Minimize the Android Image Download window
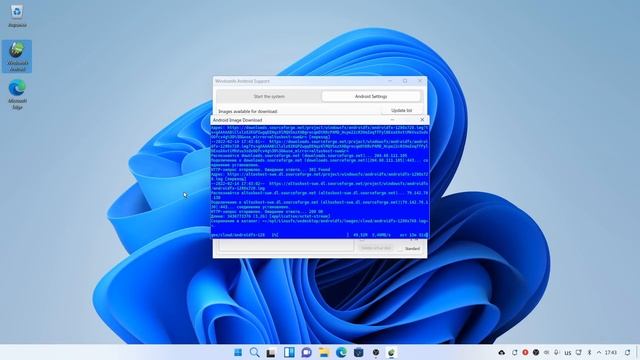This screenshot has width=640, height=360. pyautogui.click(x=392, y=120)
